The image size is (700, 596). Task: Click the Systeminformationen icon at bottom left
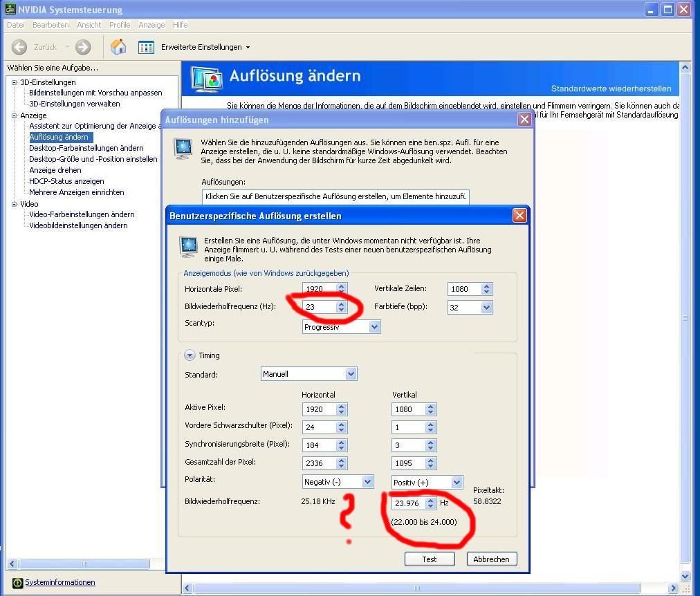pos(17,583)
